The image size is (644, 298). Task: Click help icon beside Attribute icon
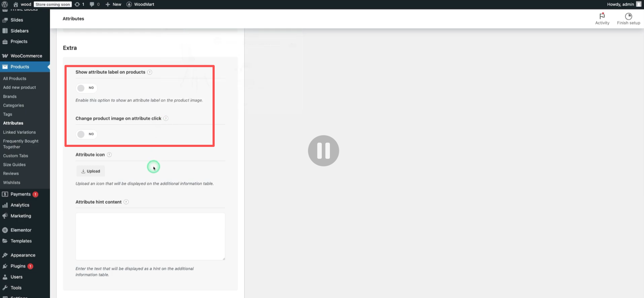[109, 155]
